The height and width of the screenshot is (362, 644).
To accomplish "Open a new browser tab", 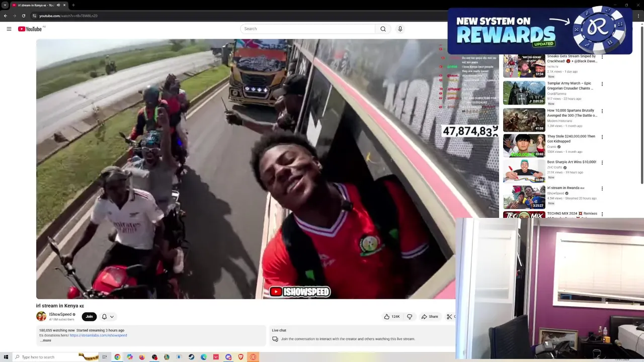I will point(73,5).
